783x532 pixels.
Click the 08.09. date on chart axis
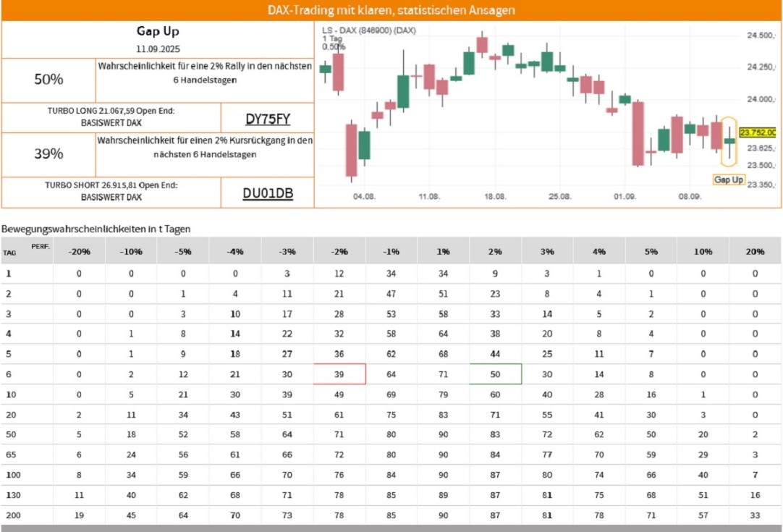pyautogui.click(x=690, y=197)
